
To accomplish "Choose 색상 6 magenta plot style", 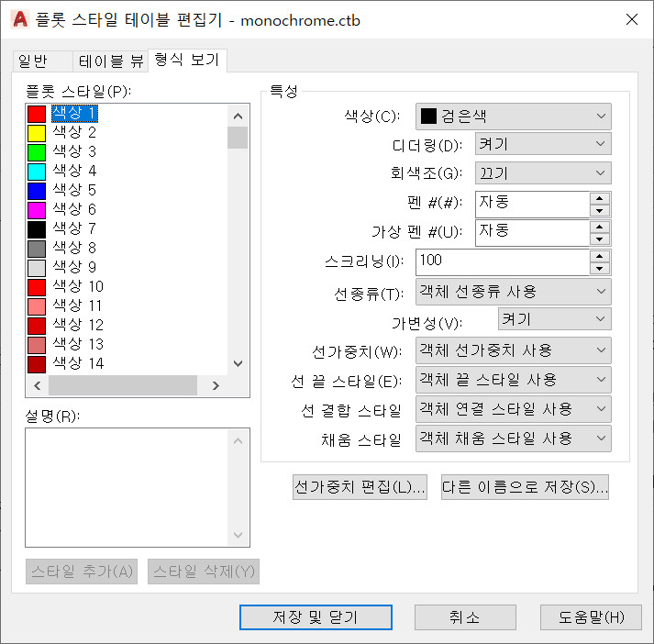I will click(x=74, y=209).
